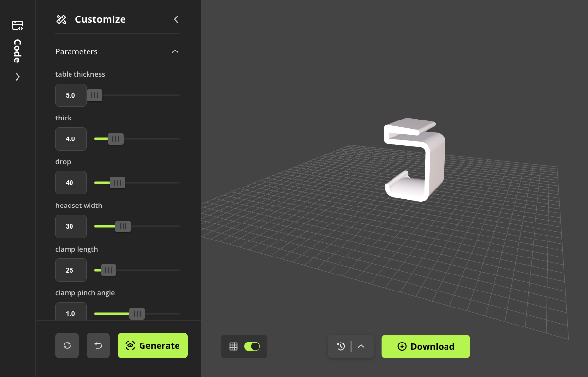The width and height of the screenshot is (588, 377).
Task: Click the thick slider handle
Action: [116, 139]
